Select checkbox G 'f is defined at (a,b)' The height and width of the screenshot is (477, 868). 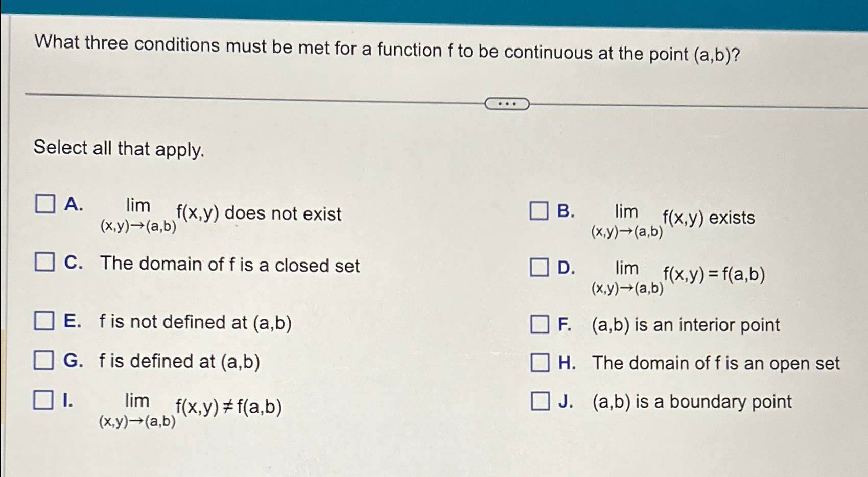point(44,360)
